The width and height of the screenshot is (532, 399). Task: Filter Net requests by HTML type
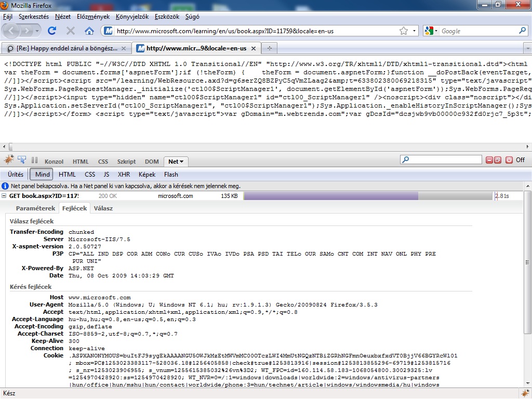coord(67,175)
